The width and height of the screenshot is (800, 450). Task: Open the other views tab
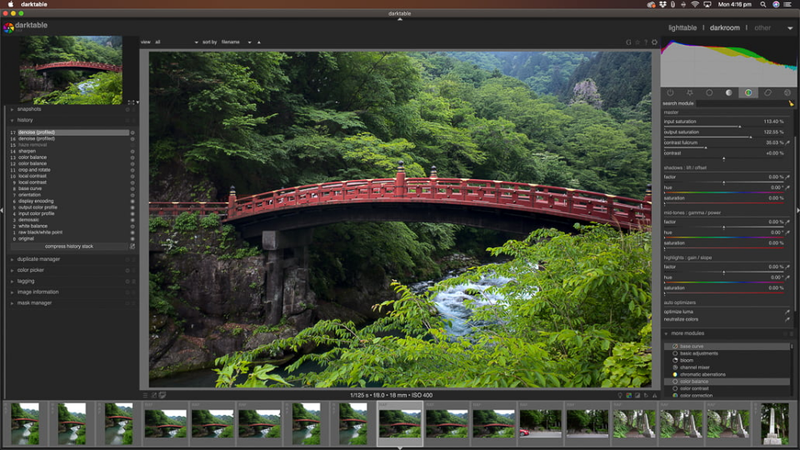763,28
